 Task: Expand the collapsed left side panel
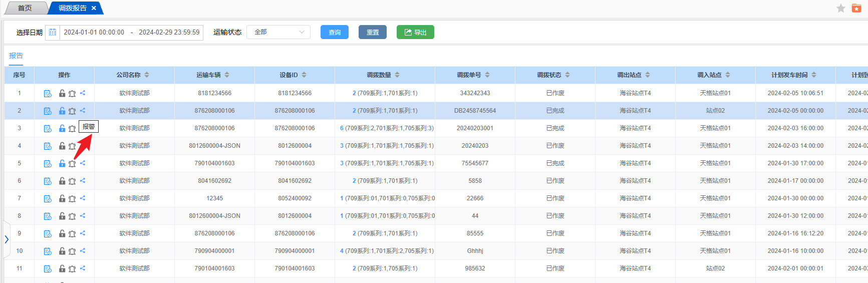tap(7, 239)
